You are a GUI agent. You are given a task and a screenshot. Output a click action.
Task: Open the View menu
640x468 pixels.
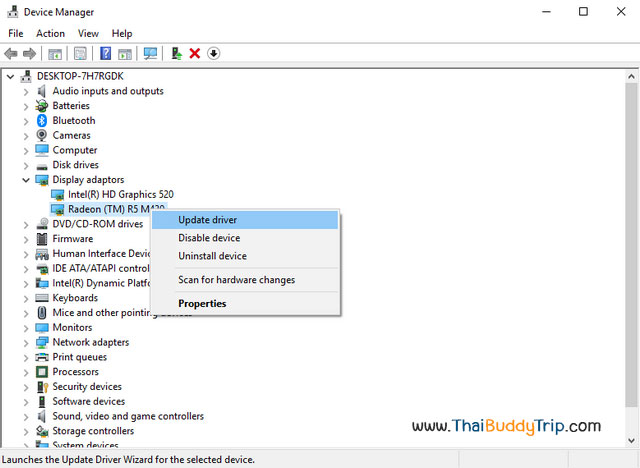pos(88,33)
